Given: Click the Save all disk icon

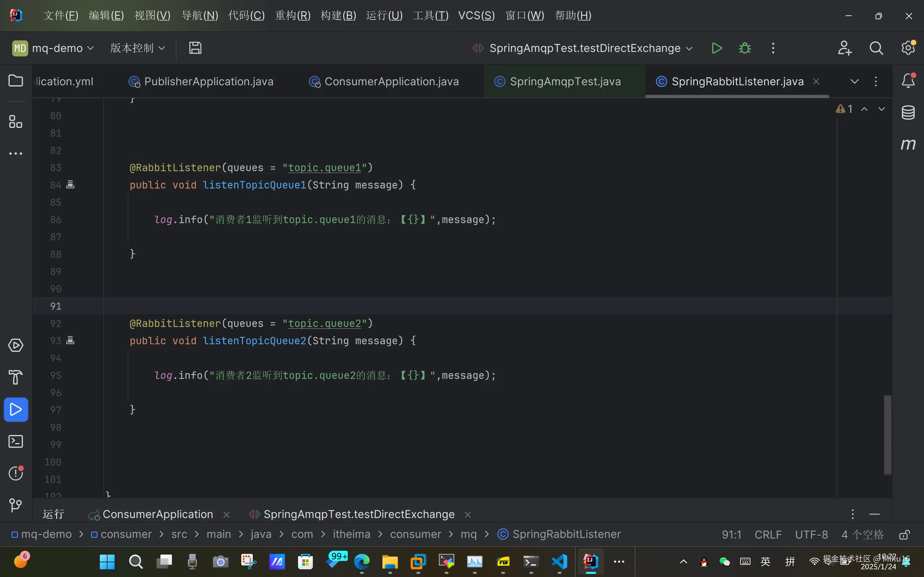Looking at the screenshot, I should 195,48.
